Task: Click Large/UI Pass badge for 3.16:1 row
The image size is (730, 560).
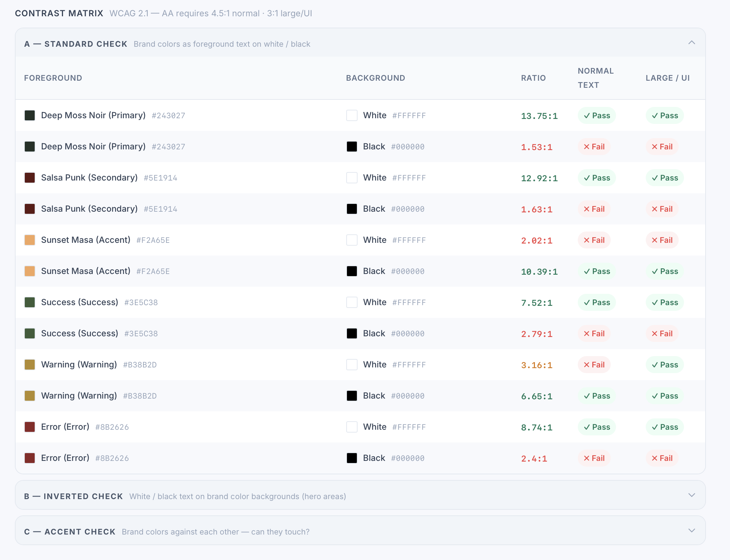Action: click(665, 365)
